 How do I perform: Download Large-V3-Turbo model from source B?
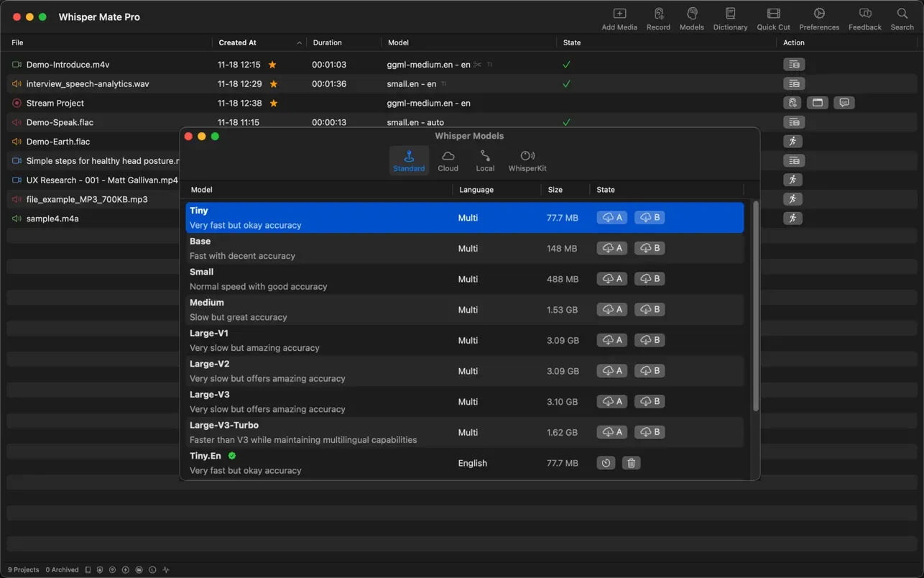click(x=650, y=432)
